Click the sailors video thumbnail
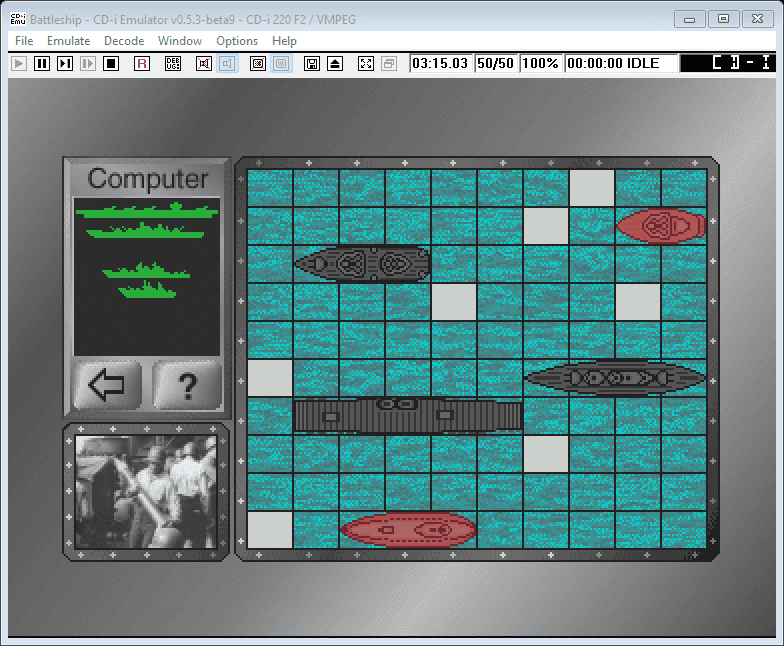This screenshot has height=646, width=784. pyautogui.click(x=146, y=491)
